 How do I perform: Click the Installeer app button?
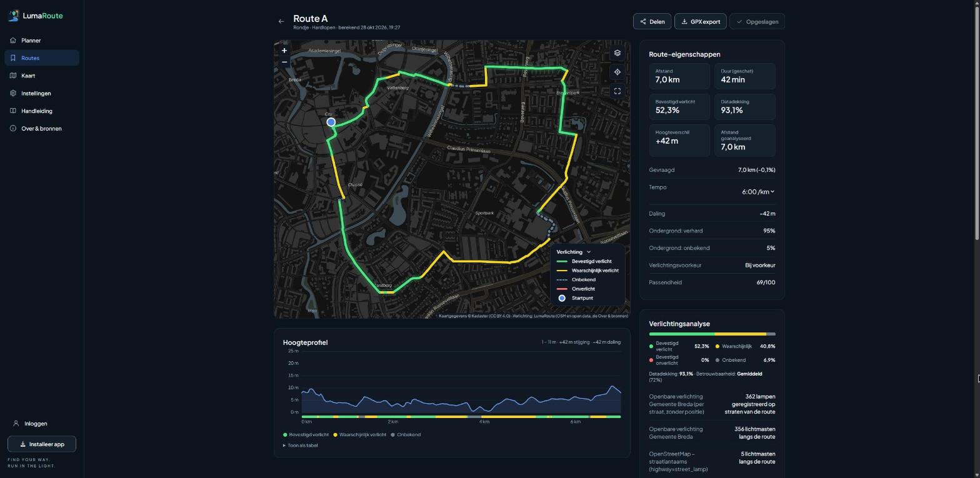41,444
